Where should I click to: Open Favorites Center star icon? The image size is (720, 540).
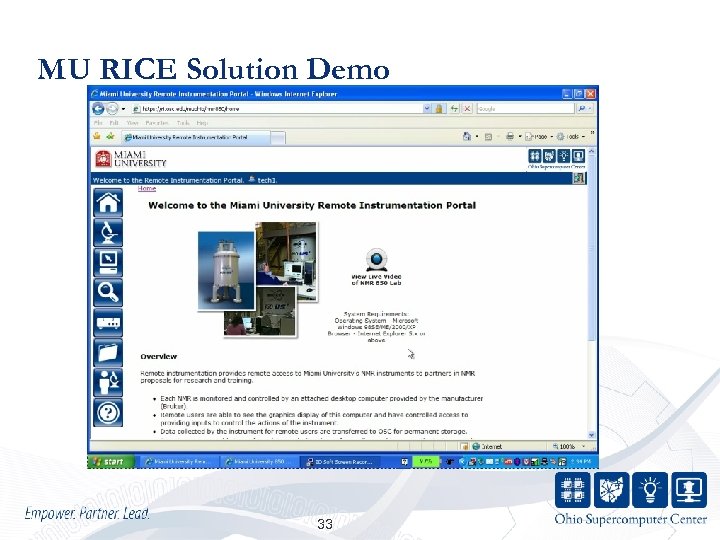pos(97,136)
